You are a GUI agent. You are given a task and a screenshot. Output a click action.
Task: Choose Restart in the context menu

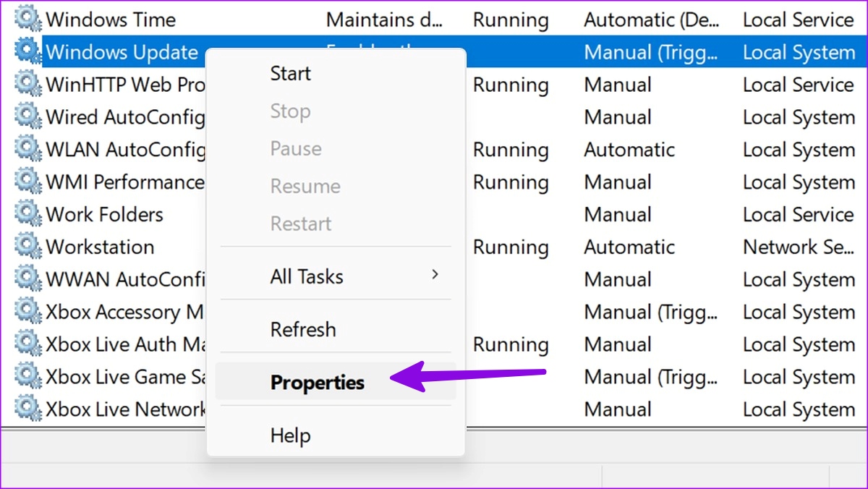point(301,224)
